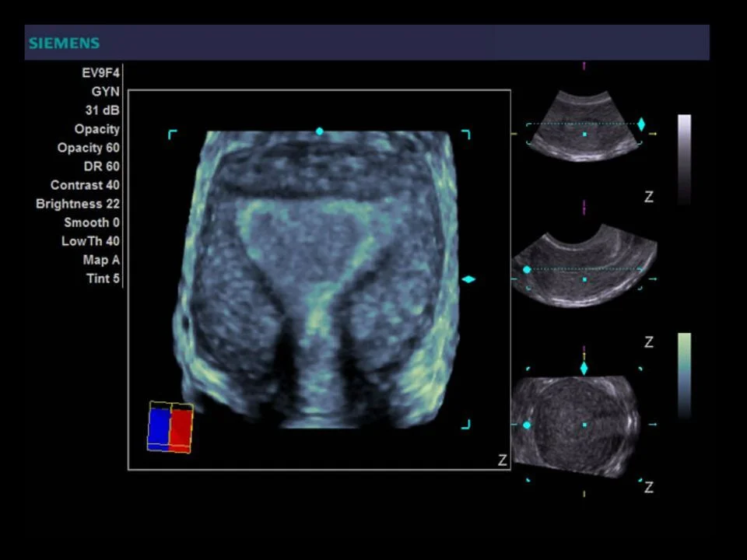747x560 pixels.
Task: Open the Tint 5 setting
Action: point(103,278)
